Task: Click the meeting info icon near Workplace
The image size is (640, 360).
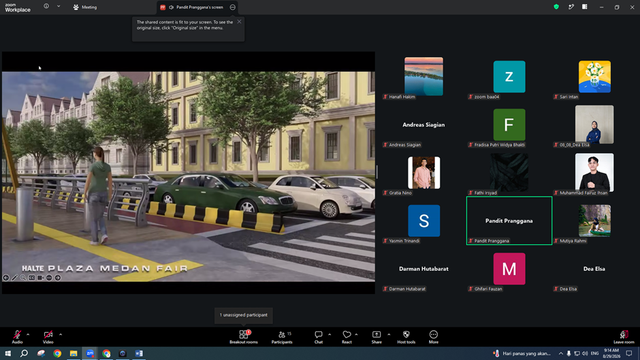Action: tap(46, 6)
